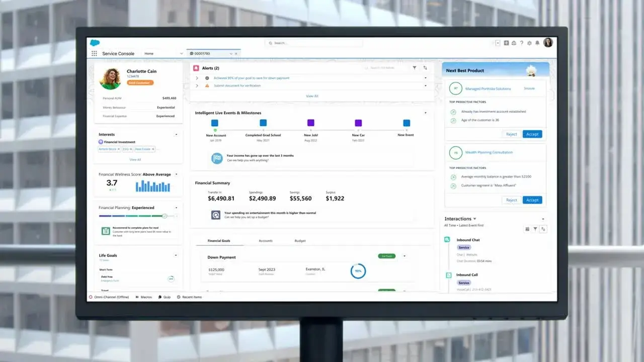Click the 90% Down Payment progress ring
Screen dimensions: 644x362
[358, 271]
